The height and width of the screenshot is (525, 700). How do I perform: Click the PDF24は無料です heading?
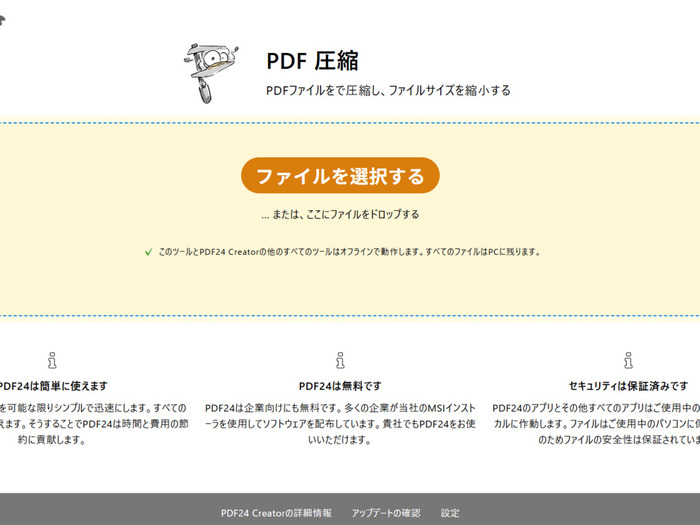point(340,386)
